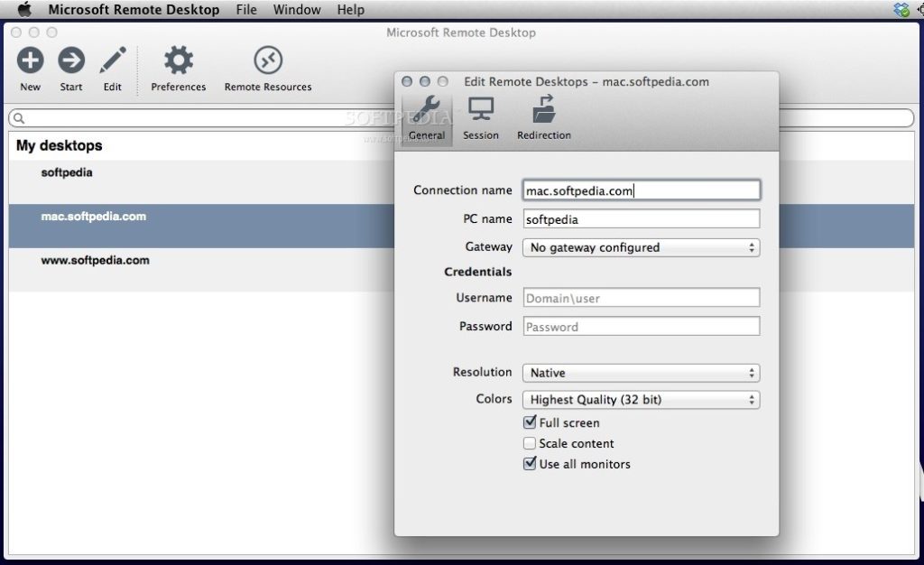924x565 pixels.
Task: Open the Gateway dropdown
Action: 641,247
